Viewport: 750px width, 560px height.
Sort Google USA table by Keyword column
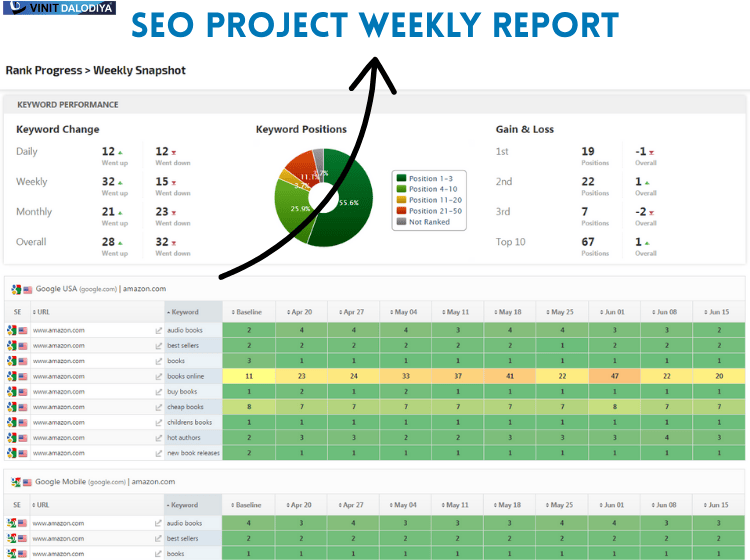coord(193,312)
